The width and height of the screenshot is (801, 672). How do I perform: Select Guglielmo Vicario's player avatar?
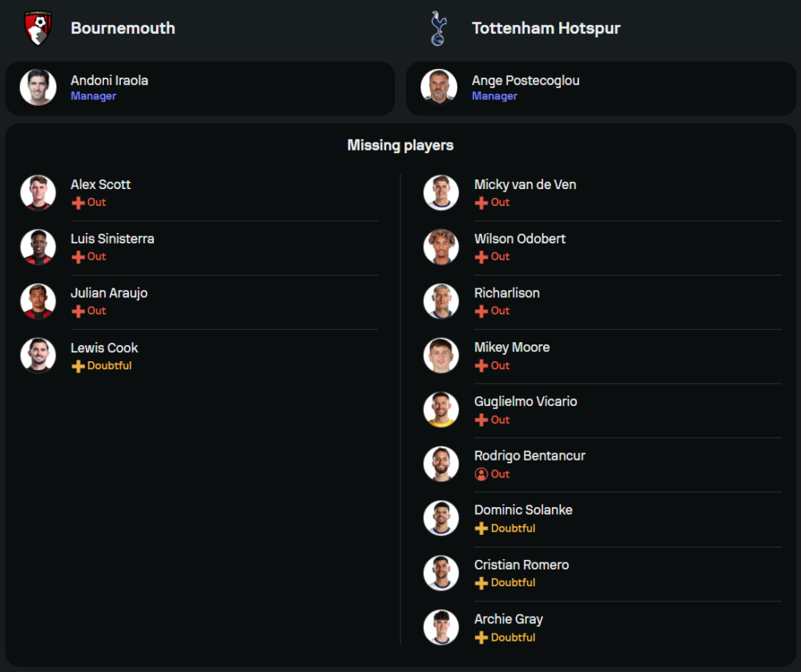441,409
